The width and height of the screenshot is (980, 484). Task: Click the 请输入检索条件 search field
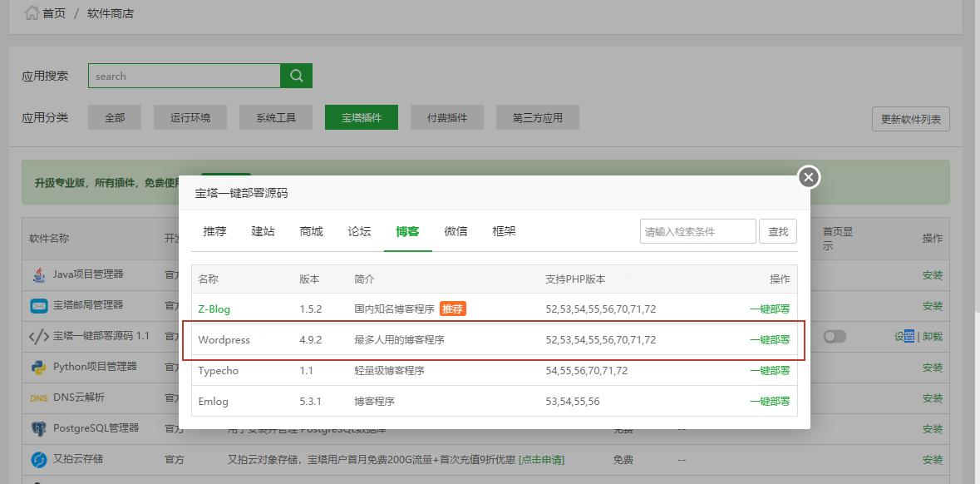tap(697, 231)
